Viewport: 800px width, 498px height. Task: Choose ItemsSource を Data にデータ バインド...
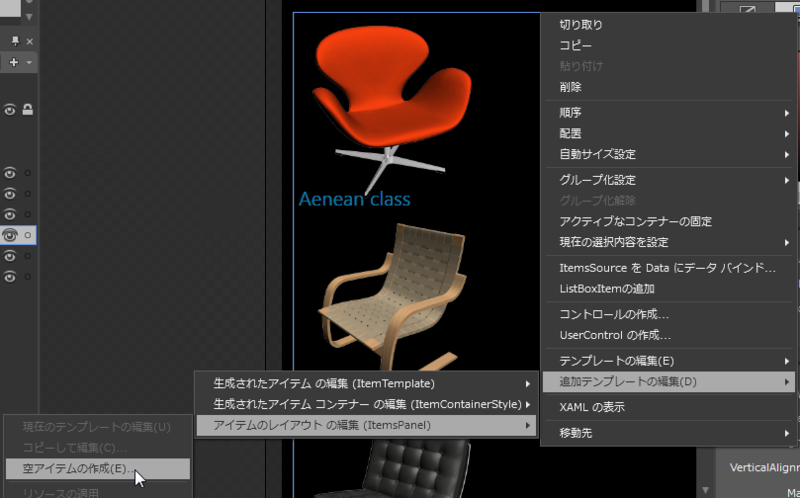(x=669, y=268)
